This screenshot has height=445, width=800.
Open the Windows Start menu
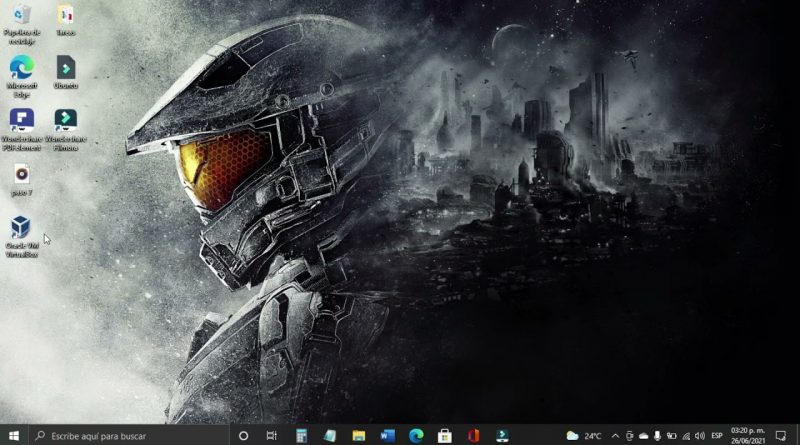point(14,435)
